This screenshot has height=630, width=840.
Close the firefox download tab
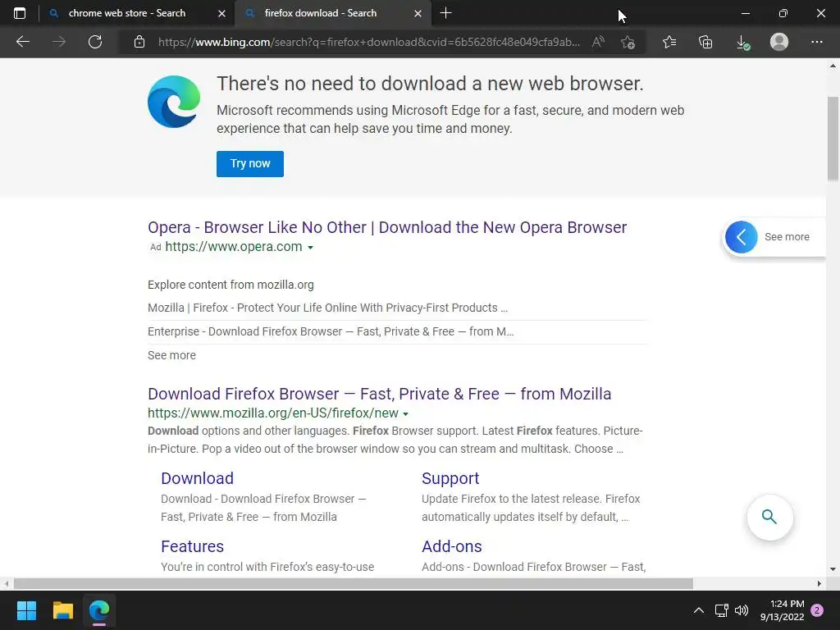418,13
